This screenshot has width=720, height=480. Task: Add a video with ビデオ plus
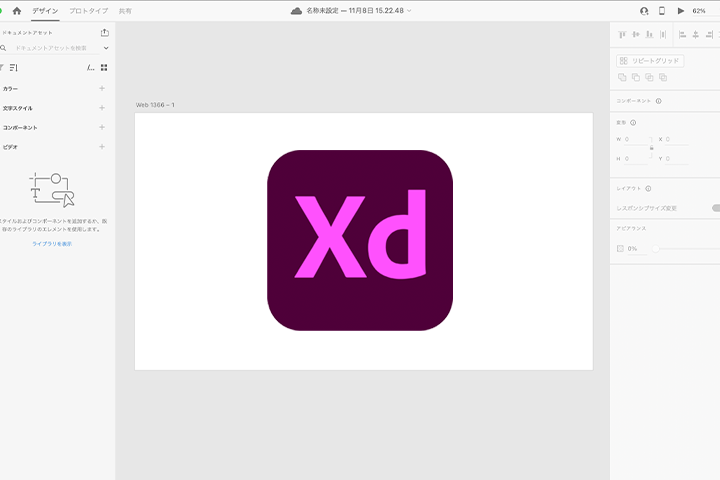(102, 147)
